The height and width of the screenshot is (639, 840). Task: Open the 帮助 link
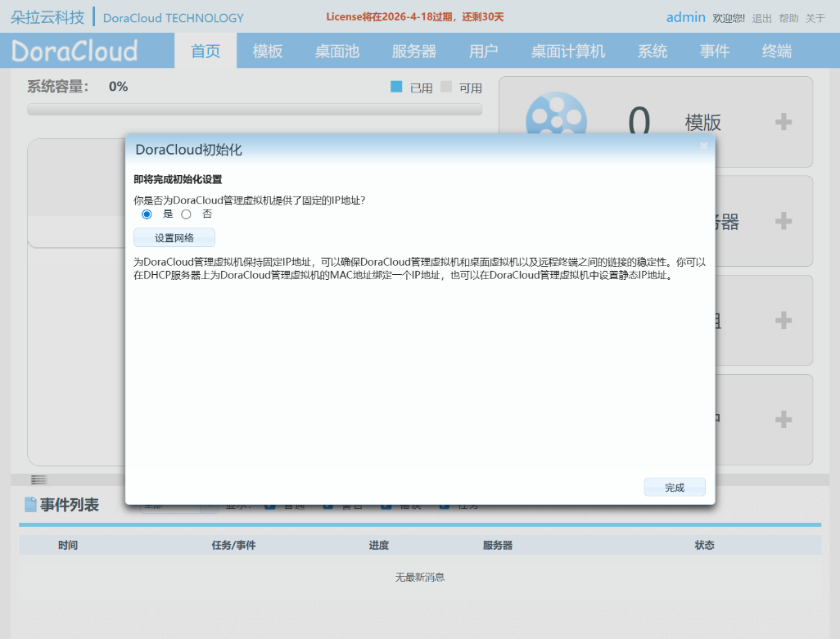pos(788,18)
